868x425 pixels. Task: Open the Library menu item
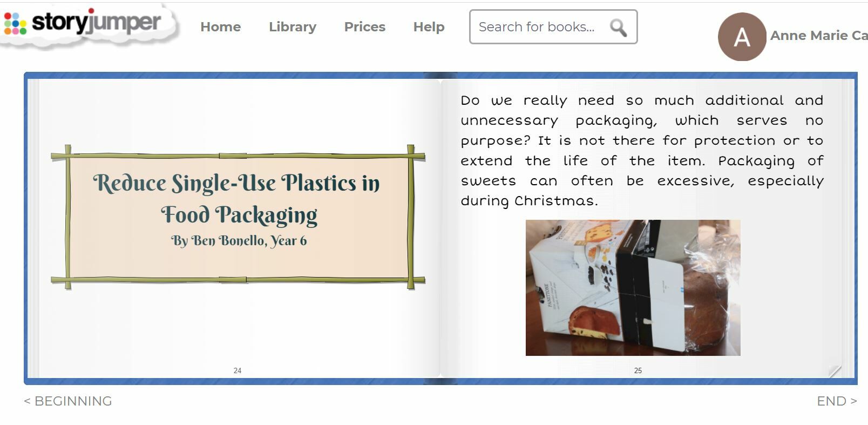[x=293, y=27]
